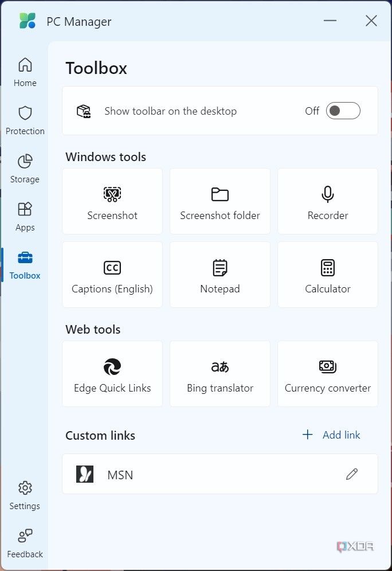This screenshot has height=571, width=392.
Task: Click the Off label next to the switch
Action: point(312,111)
